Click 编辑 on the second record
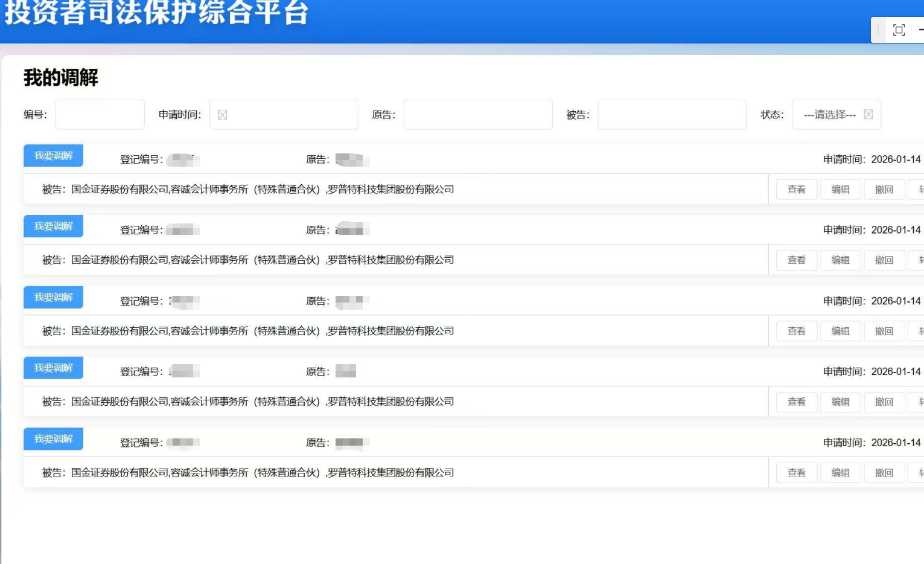924x564 pixels. click(x=840, y=260)
